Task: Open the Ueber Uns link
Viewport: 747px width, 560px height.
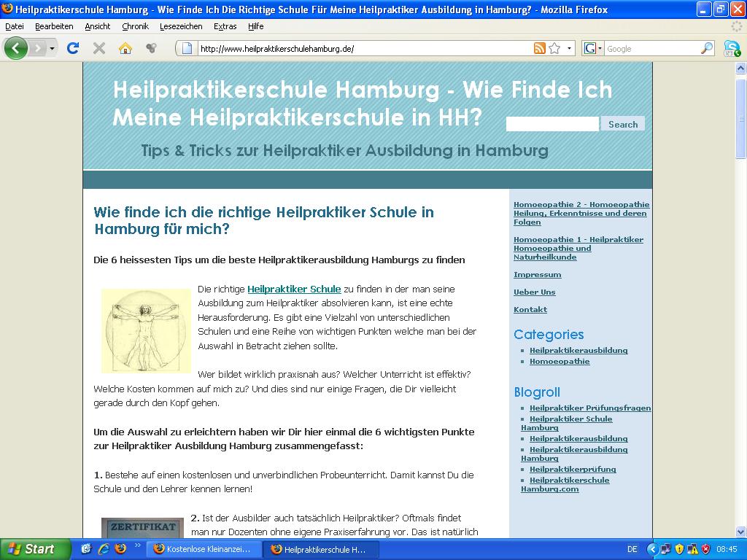Action: tap(535, 292)
